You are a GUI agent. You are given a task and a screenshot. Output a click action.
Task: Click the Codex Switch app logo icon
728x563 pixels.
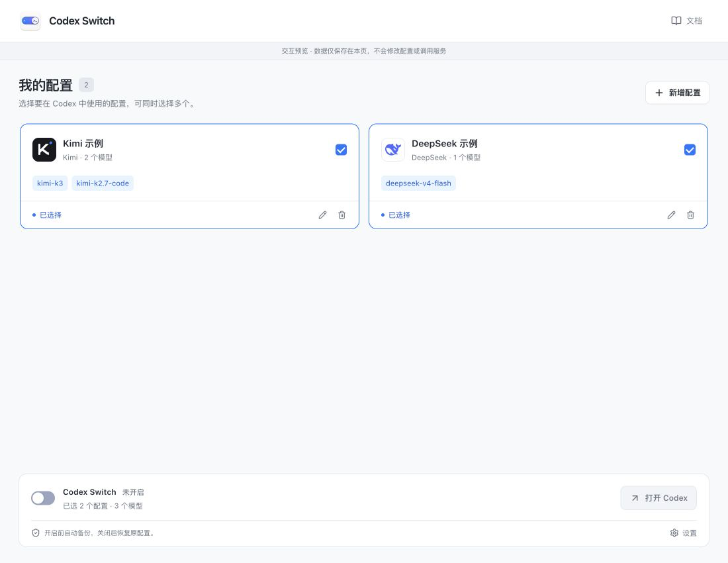tap(30, 21)
